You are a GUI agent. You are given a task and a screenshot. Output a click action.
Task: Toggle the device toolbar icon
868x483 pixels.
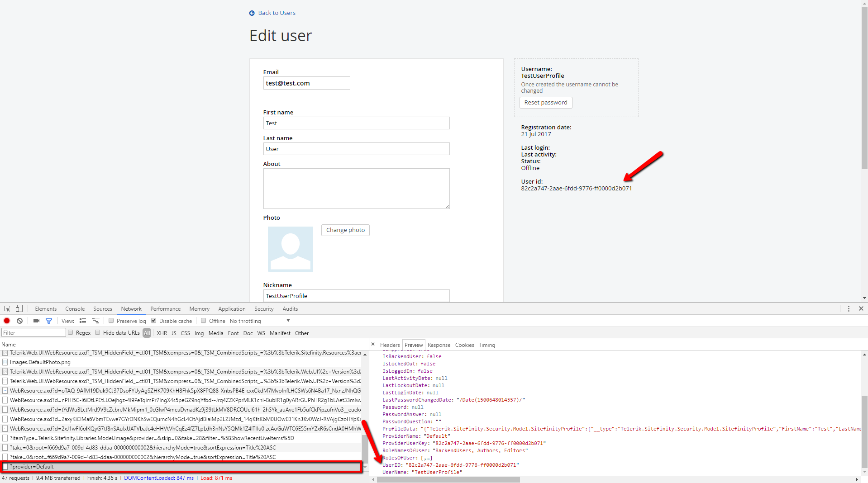point(19,309)
